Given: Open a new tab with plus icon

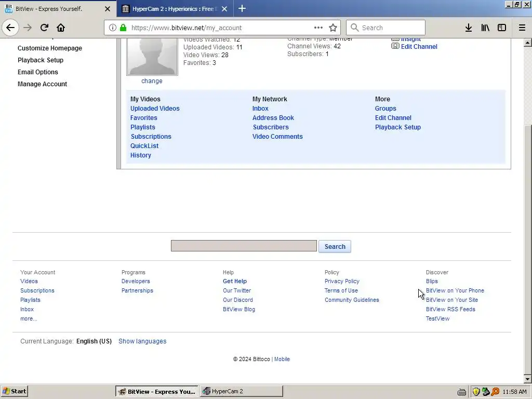Looking at the screenshot, I should coord(242,8).
